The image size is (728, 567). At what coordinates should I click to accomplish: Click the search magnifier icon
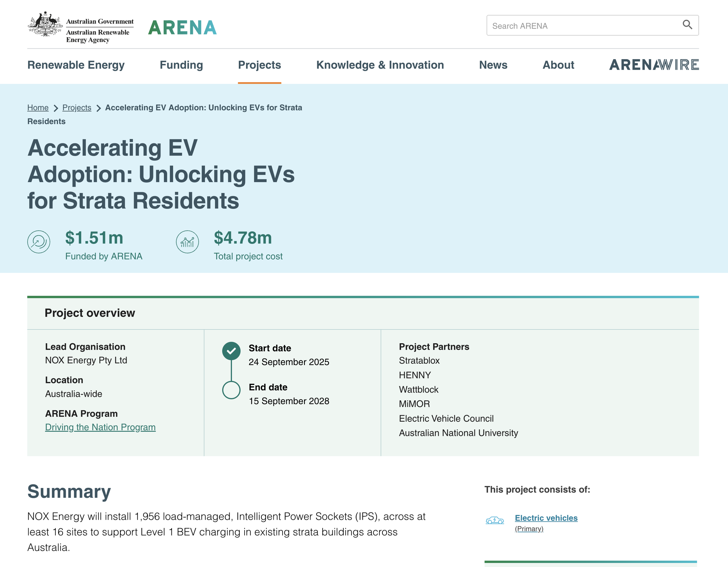point(687,25)
